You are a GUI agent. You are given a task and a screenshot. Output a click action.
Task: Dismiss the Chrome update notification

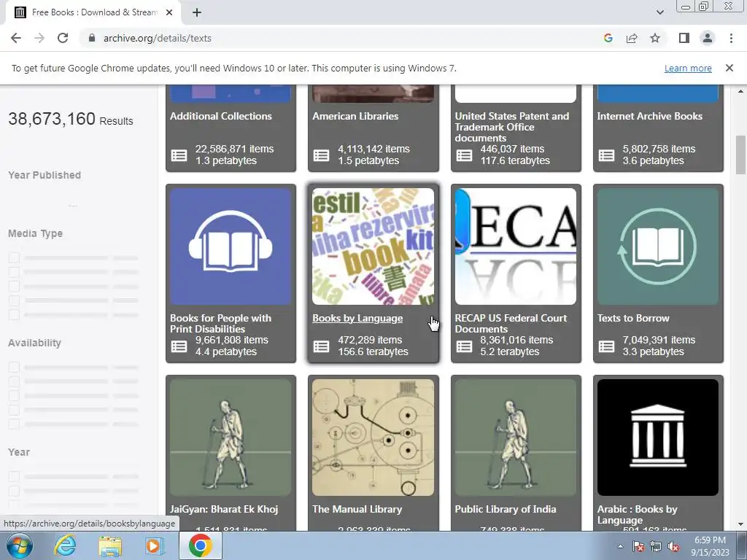[x=729, y=68]
